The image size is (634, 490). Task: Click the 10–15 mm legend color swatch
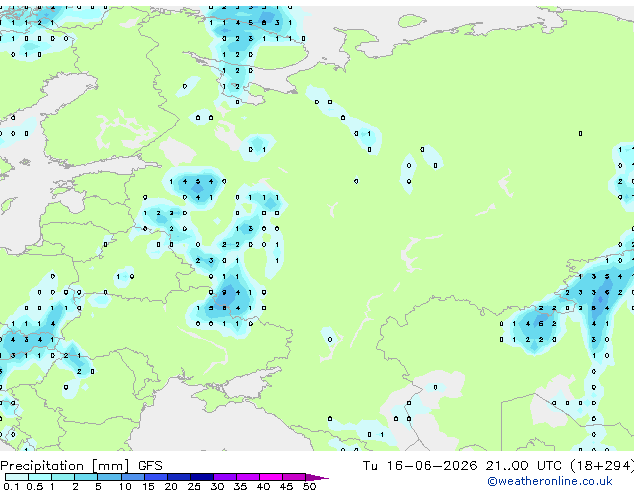(132, 477)
